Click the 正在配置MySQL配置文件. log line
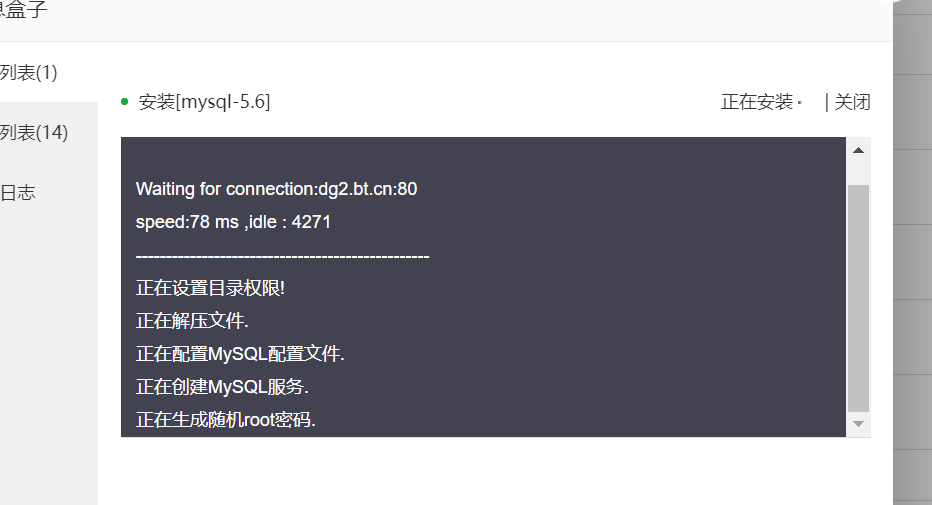The image size is (932, 505). [240, 354]
